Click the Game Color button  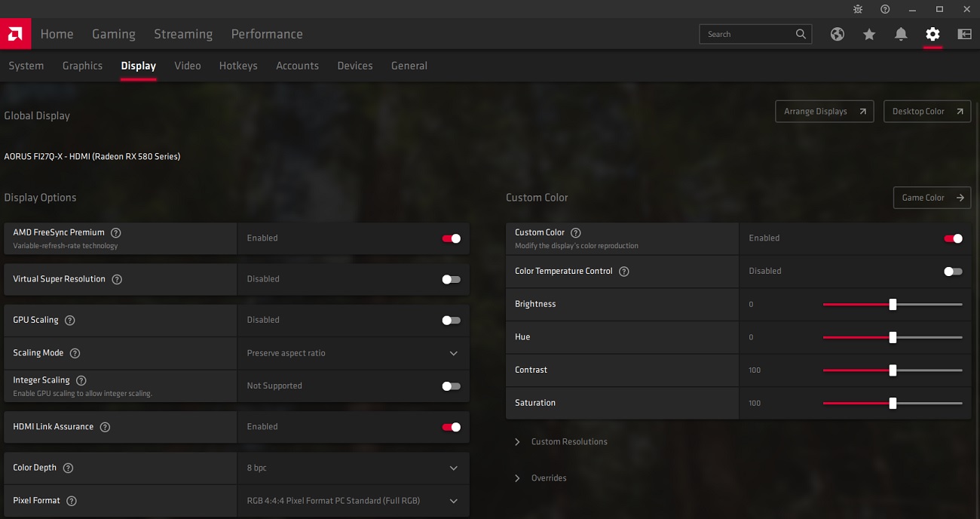(933, 198)
